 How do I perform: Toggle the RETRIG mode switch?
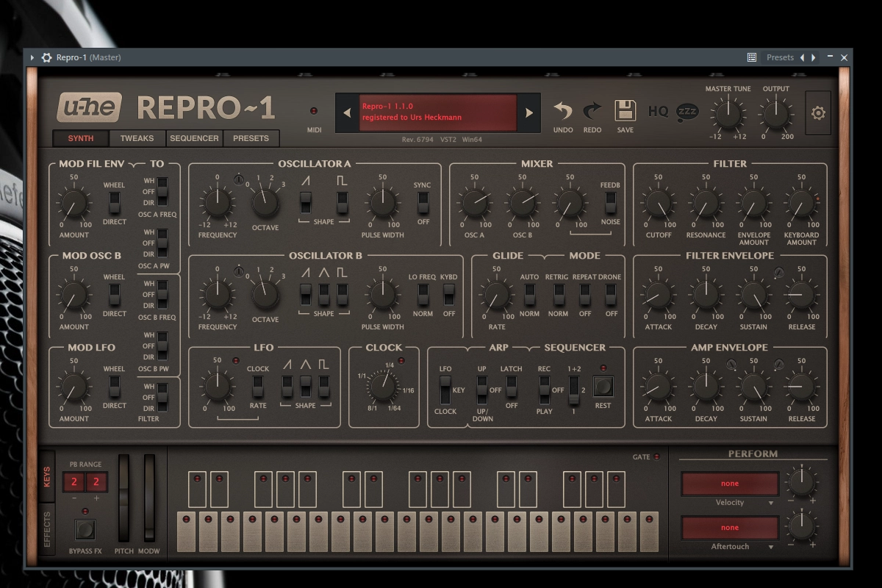559,294
